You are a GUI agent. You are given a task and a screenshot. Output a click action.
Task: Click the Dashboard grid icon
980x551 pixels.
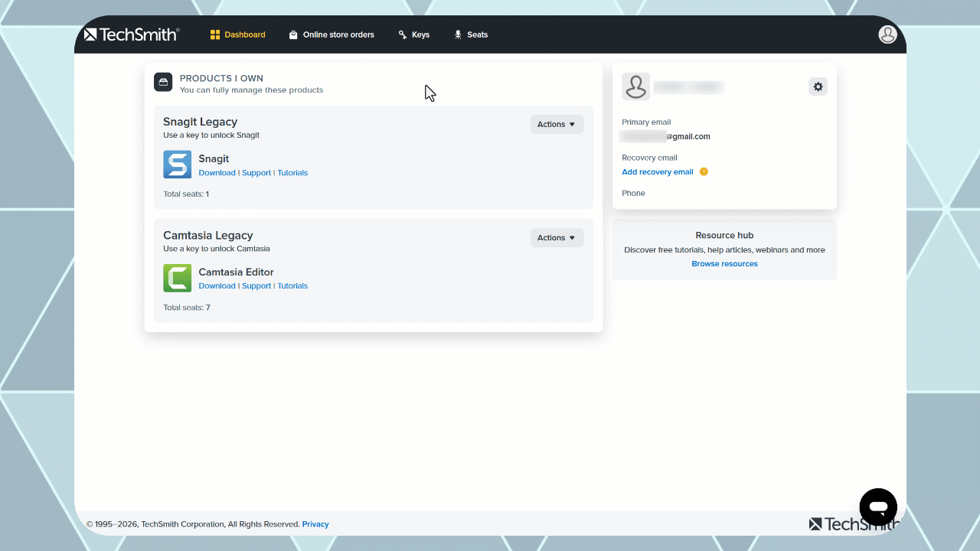point(215,34)
